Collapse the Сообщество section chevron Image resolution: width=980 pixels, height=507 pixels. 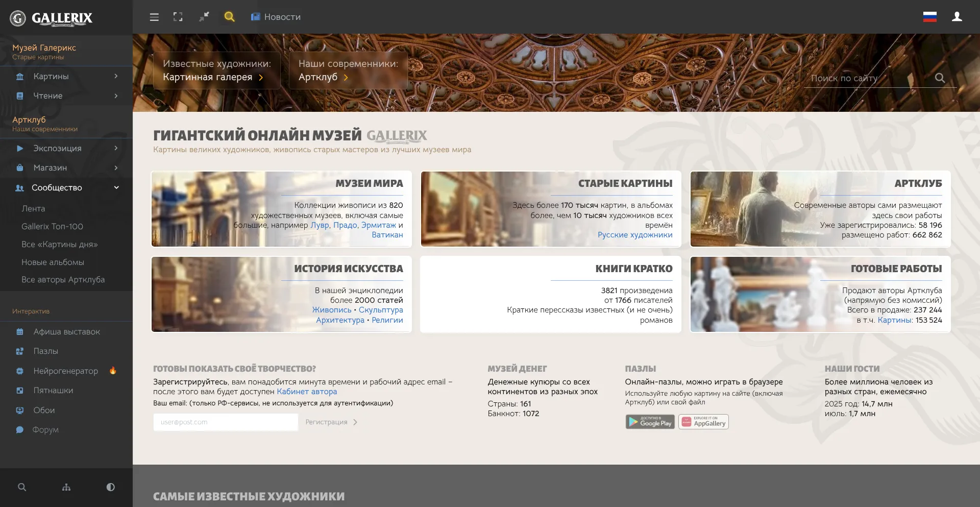116,187
